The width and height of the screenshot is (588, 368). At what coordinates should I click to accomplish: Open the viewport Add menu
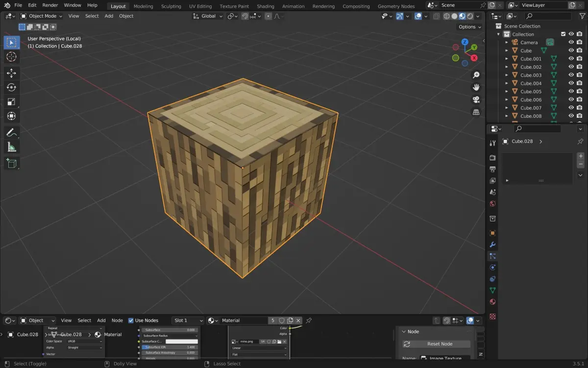[109, 16]
